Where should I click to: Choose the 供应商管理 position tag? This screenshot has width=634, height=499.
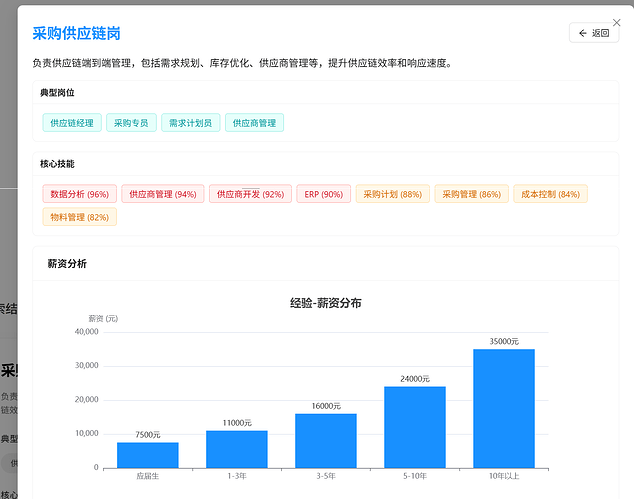(254, 123)
